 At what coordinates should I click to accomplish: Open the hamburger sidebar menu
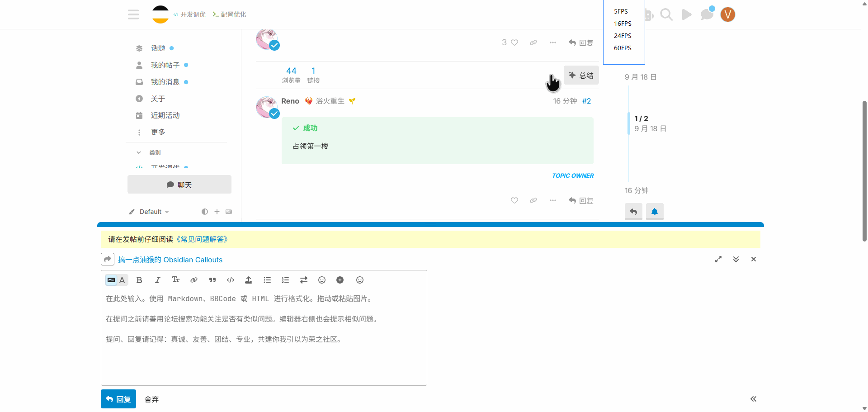pos(133,14)
